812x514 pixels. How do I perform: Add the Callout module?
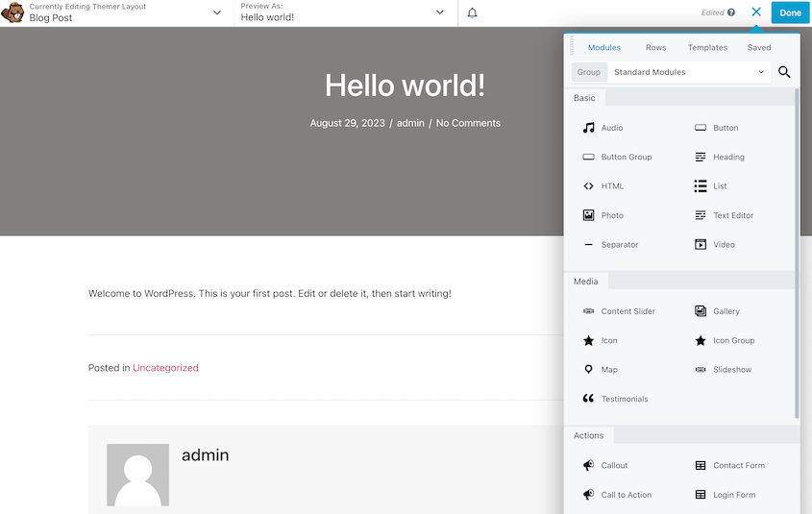605,465
